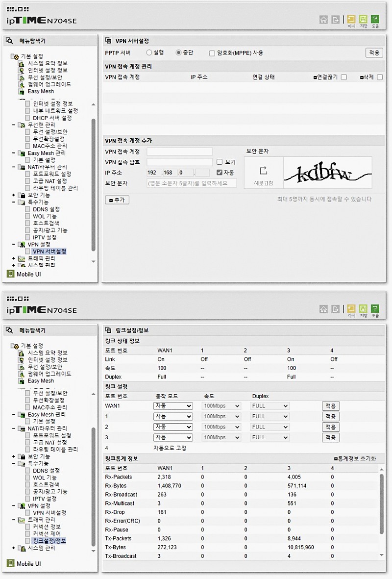This screenshot has height=579, width=392.
Task: Uncheck the 자동 IP address checkbox
Action: coord(220,173)
